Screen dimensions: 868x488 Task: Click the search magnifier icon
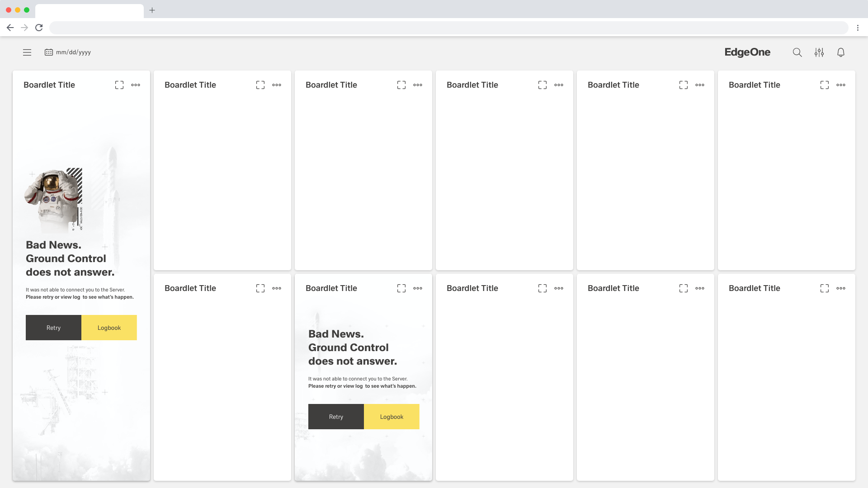click(x=797, y=52)
